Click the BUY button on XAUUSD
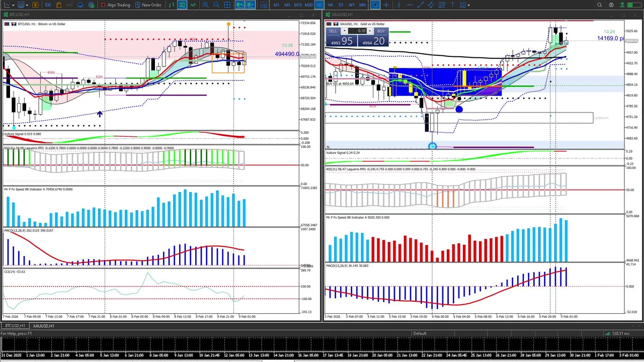 pyautogui.click(x=381, y=31)
